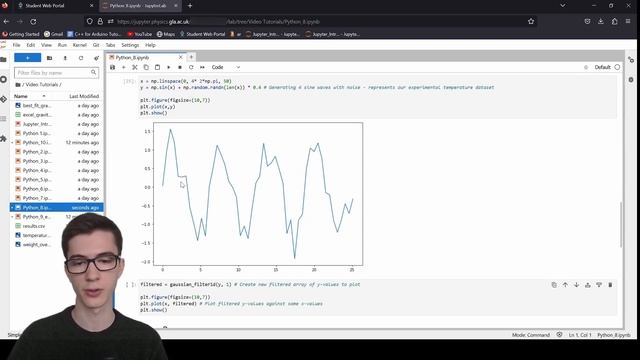Save the notebook with the toolbar save icon

pos(113,67)
